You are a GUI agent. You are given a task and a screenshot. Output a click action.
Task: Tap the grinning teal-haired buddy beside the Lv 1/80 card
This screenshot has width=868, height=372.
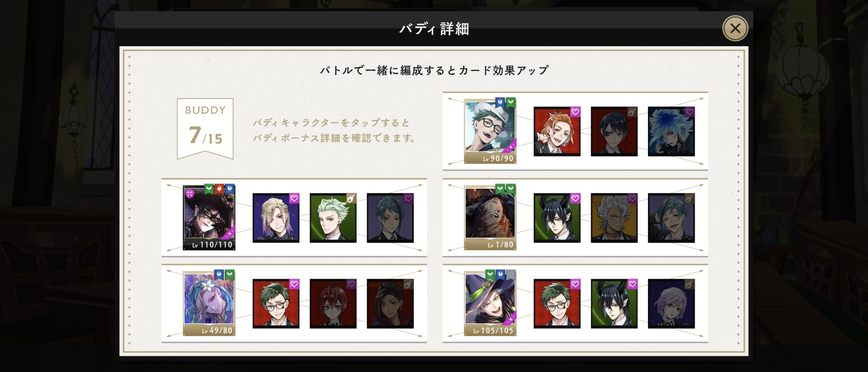[671, 218]
